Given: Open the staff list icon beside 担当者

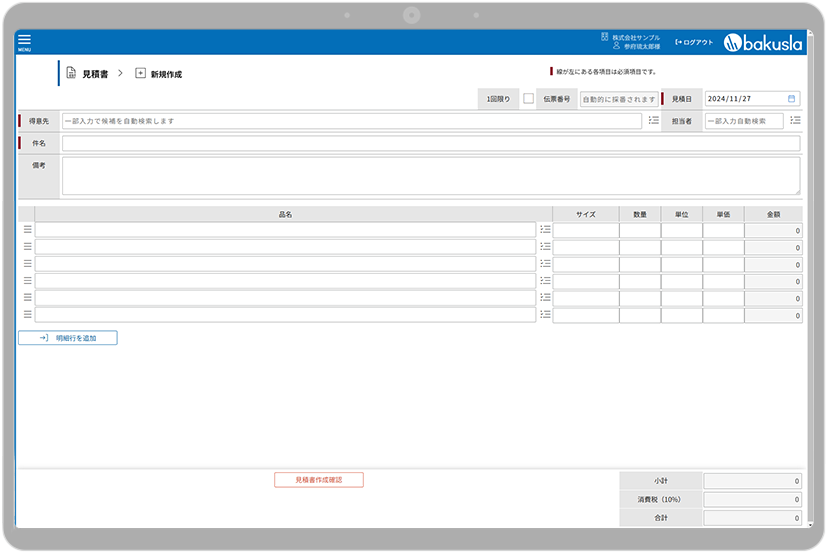Looking at the screenshot, I should tap(794, 121).
